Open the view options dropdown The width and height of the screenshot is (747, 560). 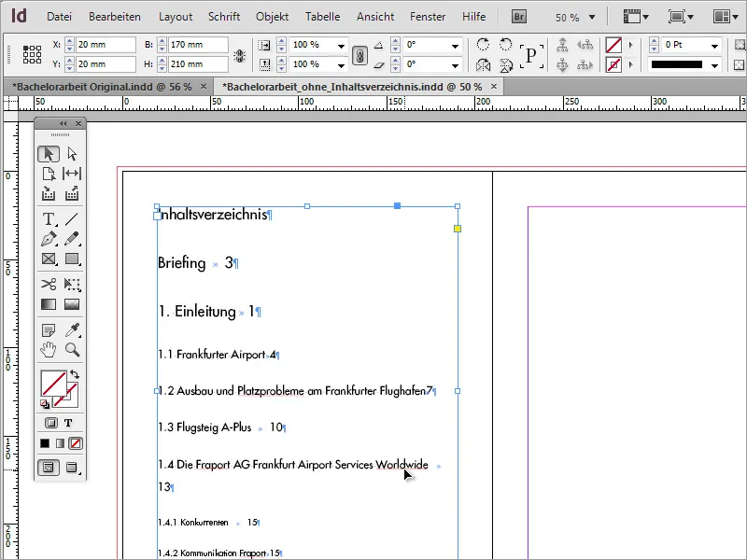click(x=636, y=17)
